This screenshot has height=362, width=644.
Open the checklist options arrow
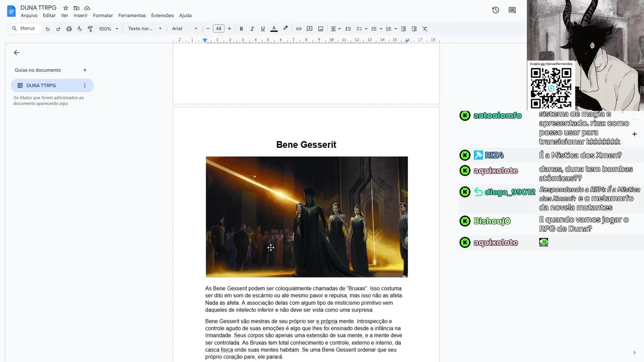[x=366, y=29]
